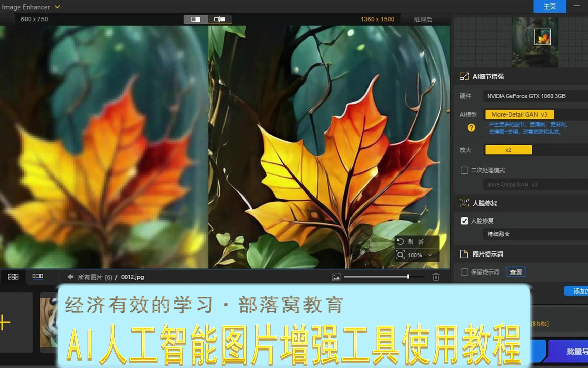Click the AI细节增强 section icon
Viewport: 588px width, 368px height.
tap(464, 76)
